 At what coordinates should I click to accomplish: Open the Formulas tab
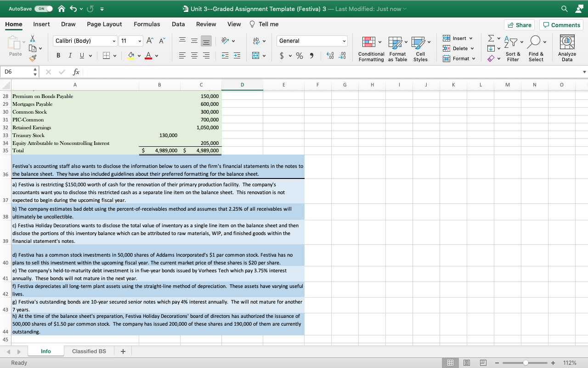[147, 24]
